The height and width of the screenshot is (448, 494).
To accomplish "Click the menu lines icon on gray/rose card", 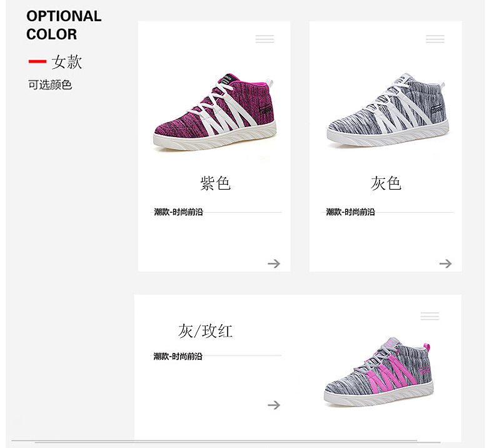I will 430,316.
